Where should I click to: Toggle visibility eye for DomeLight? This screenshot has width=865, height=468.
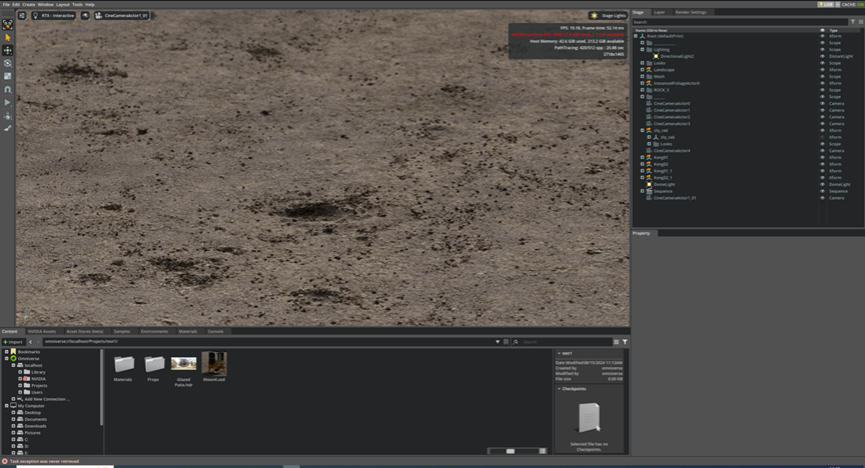823,184
